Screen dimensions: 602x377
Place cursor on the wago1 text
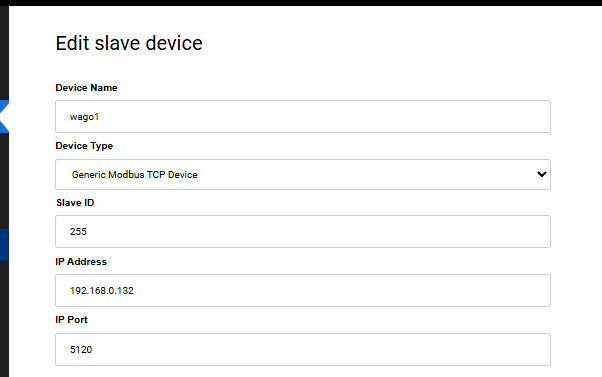[x=84, y=117]
